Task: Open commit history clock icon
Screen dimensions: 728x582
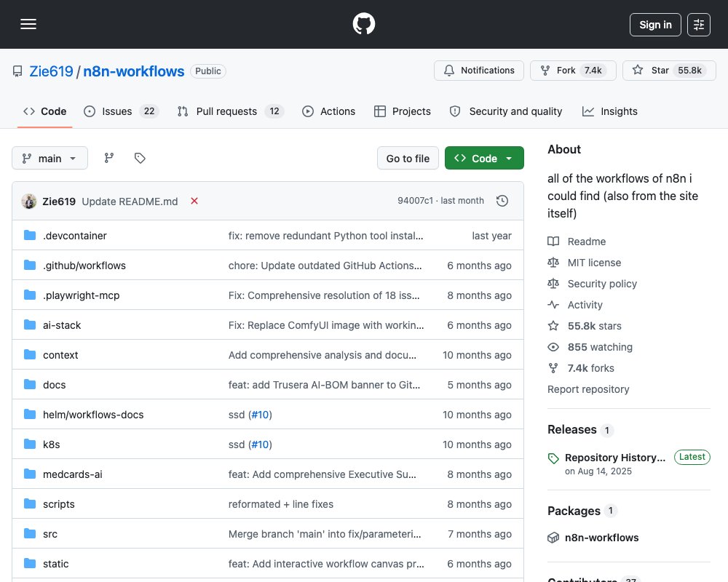Action: (502, 201)
